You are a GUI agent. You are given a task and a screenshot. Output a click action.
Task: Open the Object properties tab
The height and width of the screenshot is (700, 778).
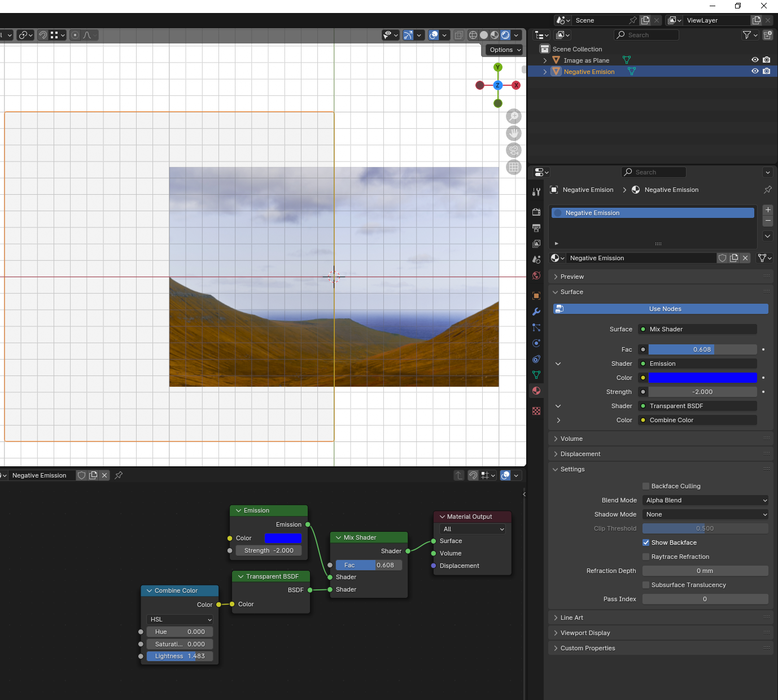coord(536,296)
